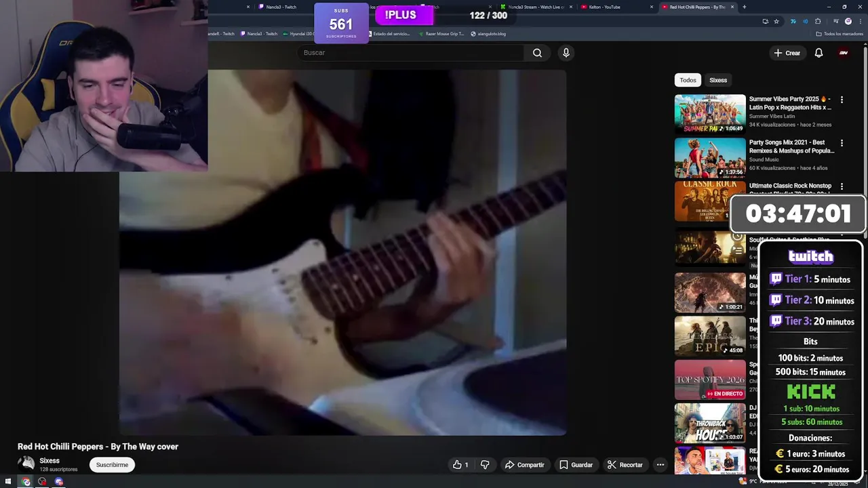Click Party Songs Mix 2021 video title
Image resolution: width=868 pixels, height=488 pixels.
pos(791,146)
